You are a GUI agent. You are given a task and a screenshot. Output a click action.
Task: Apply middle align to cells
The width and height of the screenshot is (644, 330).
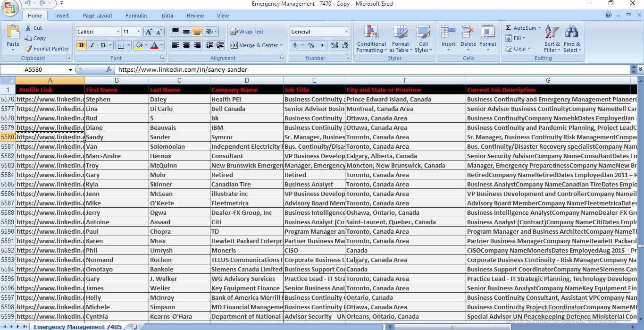coord(186,32)
